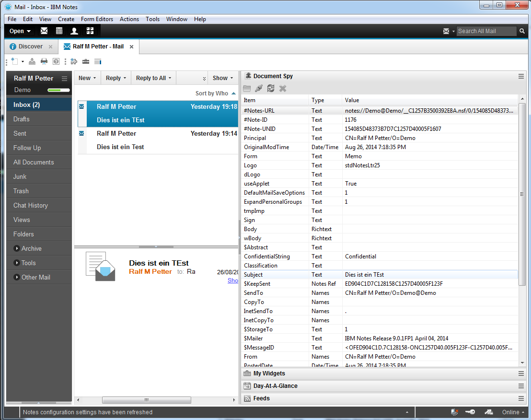Click the toolbox widgets icon in toolbar
This screenshot has height=420, width=531.
coord(86,61)
